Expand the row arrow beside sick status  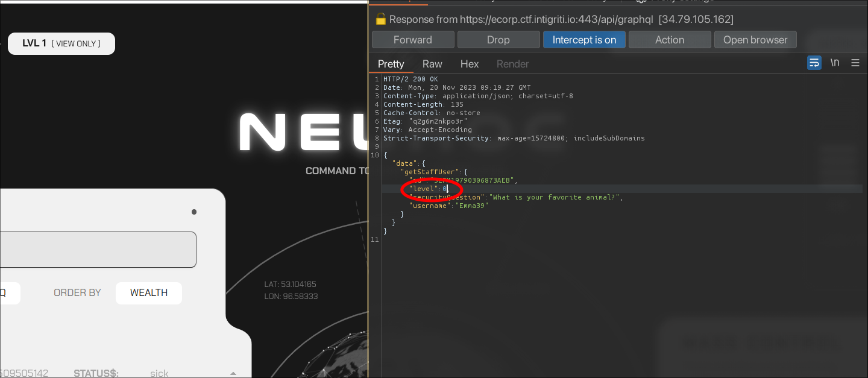233,374
